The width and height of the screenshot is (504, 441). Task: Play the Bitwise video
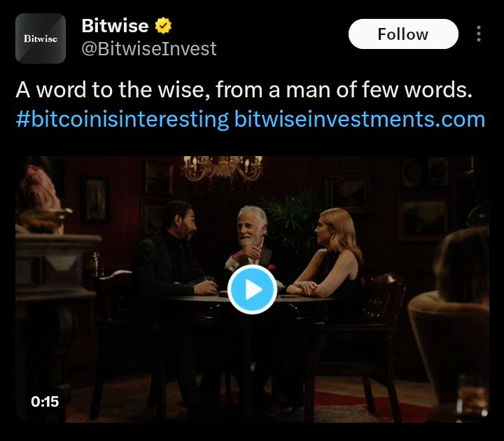pos(252,290)
